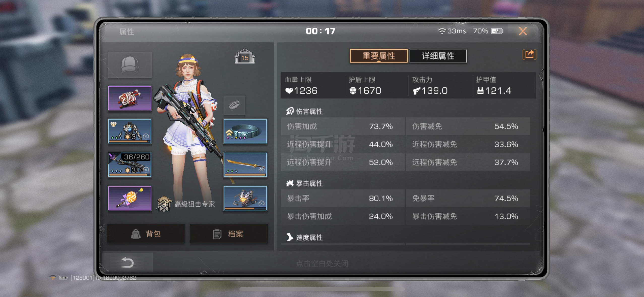
Task: Click the return arrow icon
Action: 127,262
